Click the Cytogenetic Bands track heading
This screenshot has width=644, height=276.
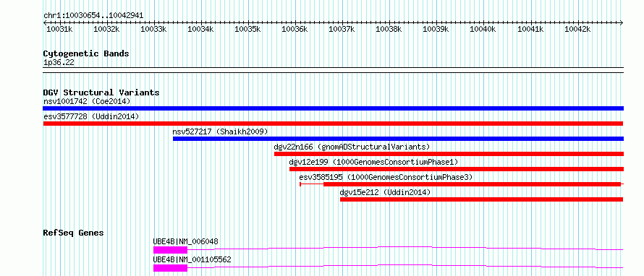(x=86, y=53)
